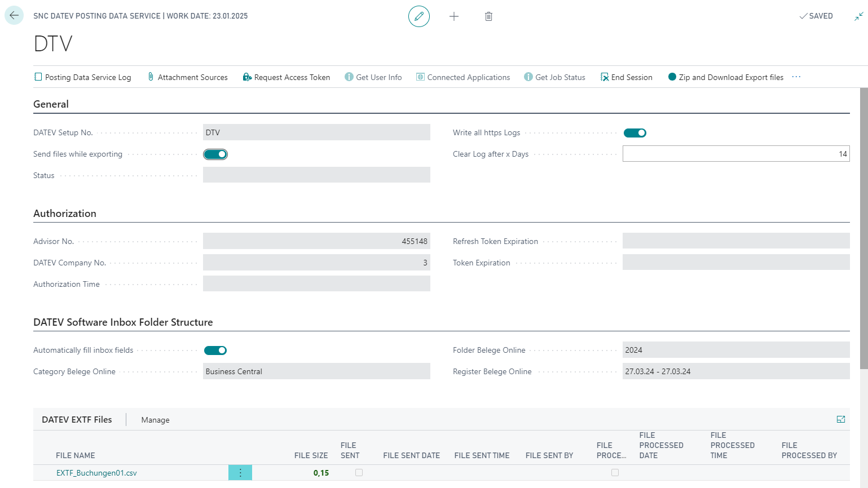This screenshot has width=868, height=488.
Task: Expand the DATEV EXTF Files part icon
Action: pyautogui.click(x=840, y=419)
